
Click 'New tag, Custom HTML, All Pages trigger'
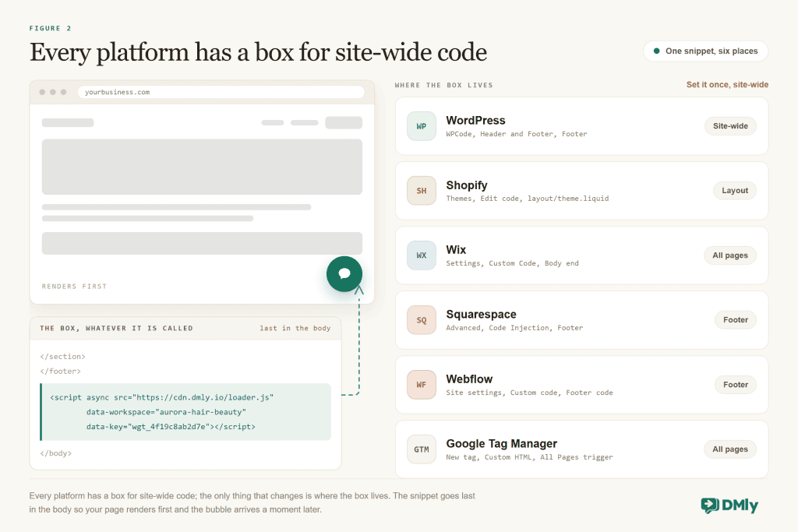pos(529,456)
